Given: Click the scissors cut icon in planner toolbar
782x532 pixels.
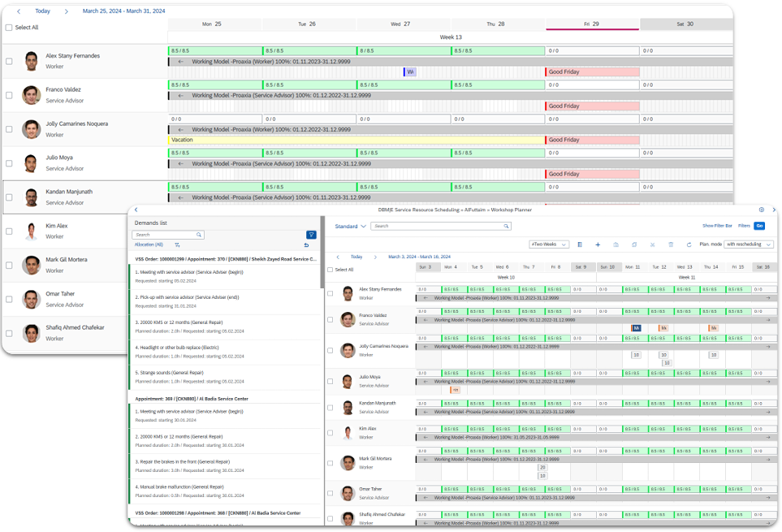Looking at the screenshot, I should [x=652, y=244].
